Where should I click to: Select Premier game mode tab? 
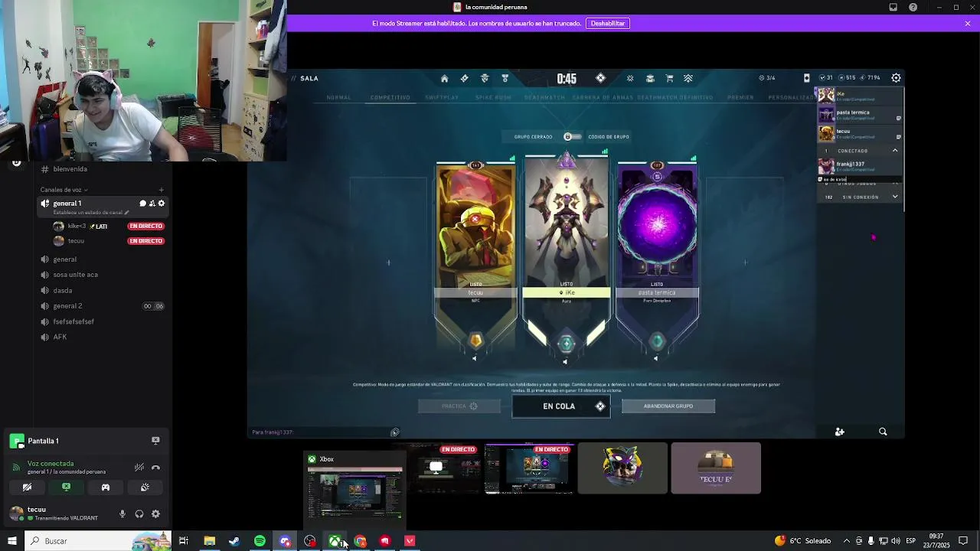[x=740, y=98]
